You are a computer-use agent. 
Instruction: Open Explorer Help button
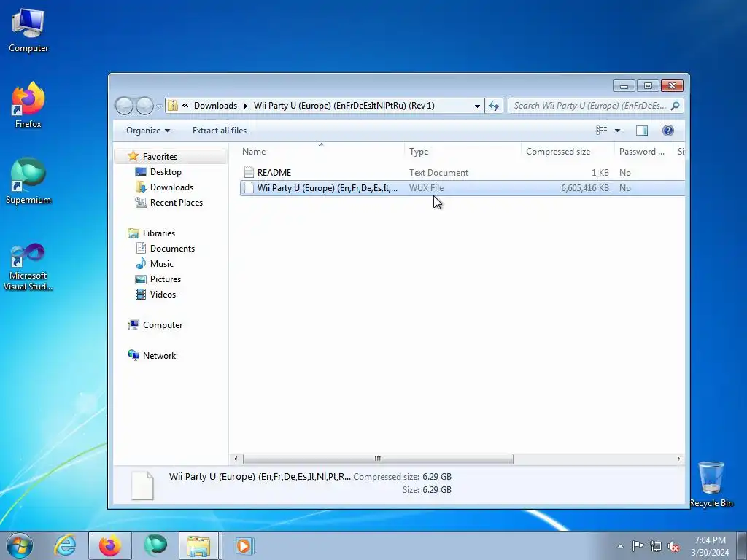tap(668, 131)
